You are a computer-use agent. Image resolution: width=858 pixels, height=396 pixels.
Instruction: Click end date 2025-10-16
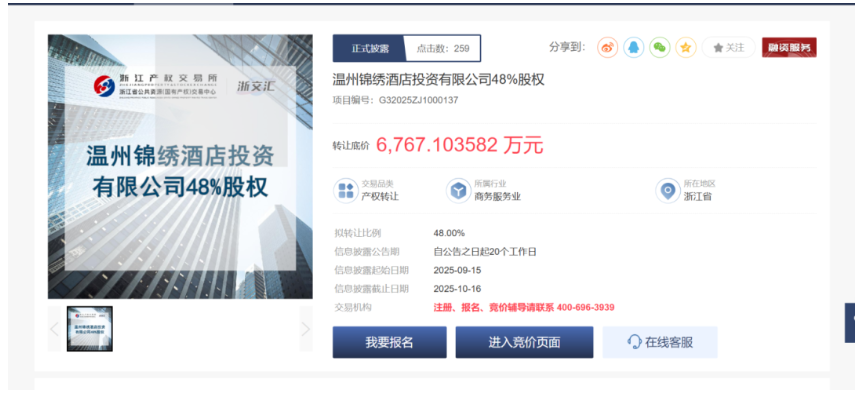point(457,289)
